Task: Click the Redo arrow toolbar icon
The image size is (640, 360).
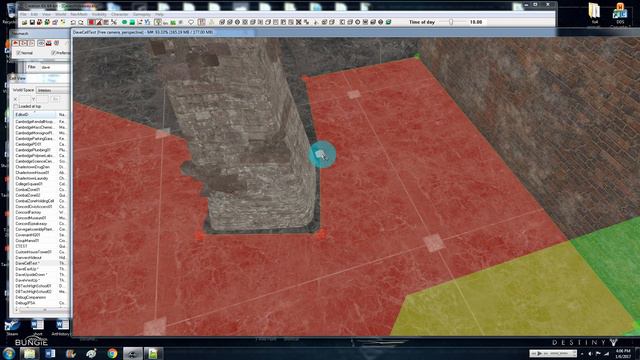Action: pyautogui.click(x=81, y=22)
